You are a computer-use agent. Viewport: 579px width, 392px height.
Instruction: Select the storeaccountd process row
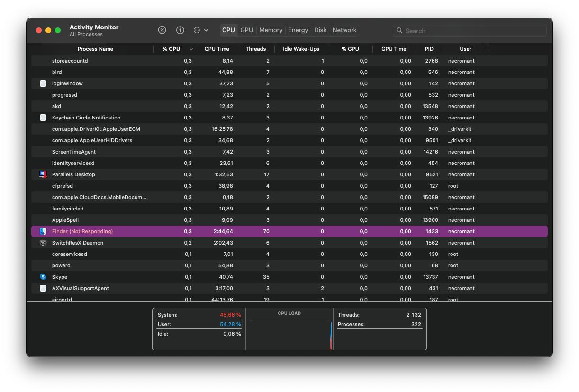coord(289,61)
